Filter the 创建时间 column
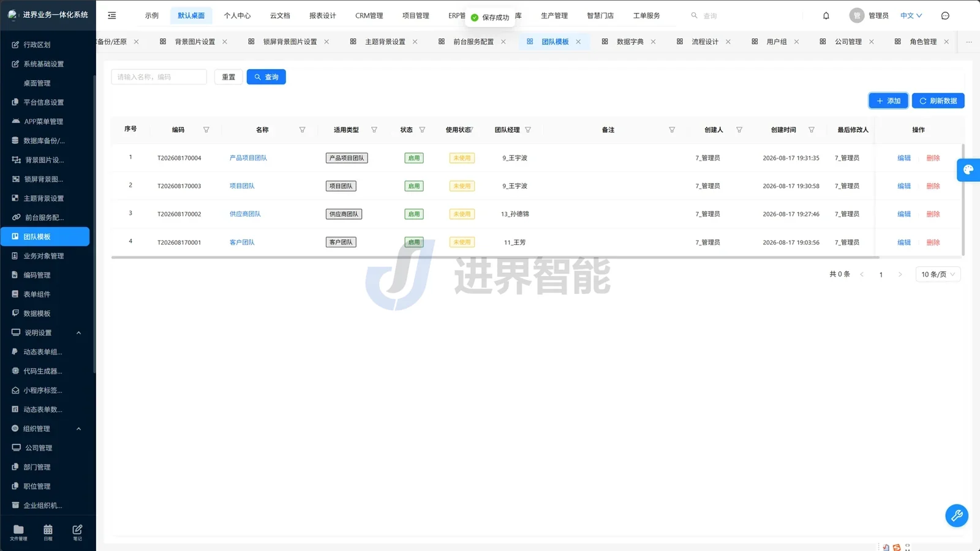This screenshot has width=980, height=551. point(812,130)
